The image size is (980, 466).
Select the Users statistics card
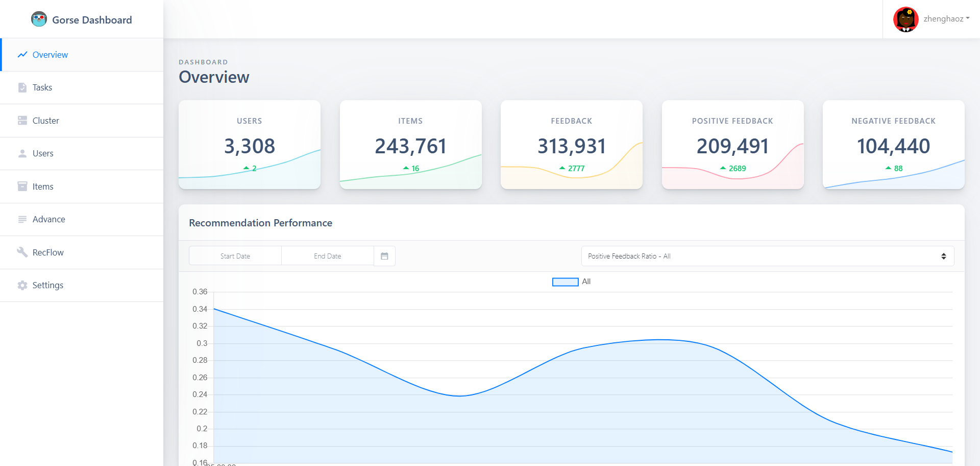250,145
